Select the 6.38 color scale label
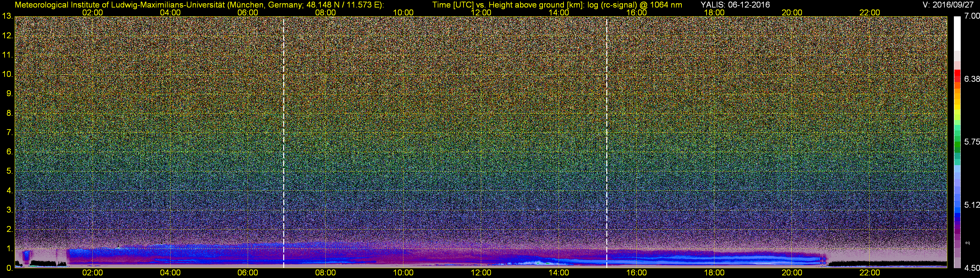This screenshot has height=278, width=980. pos(972,79)
